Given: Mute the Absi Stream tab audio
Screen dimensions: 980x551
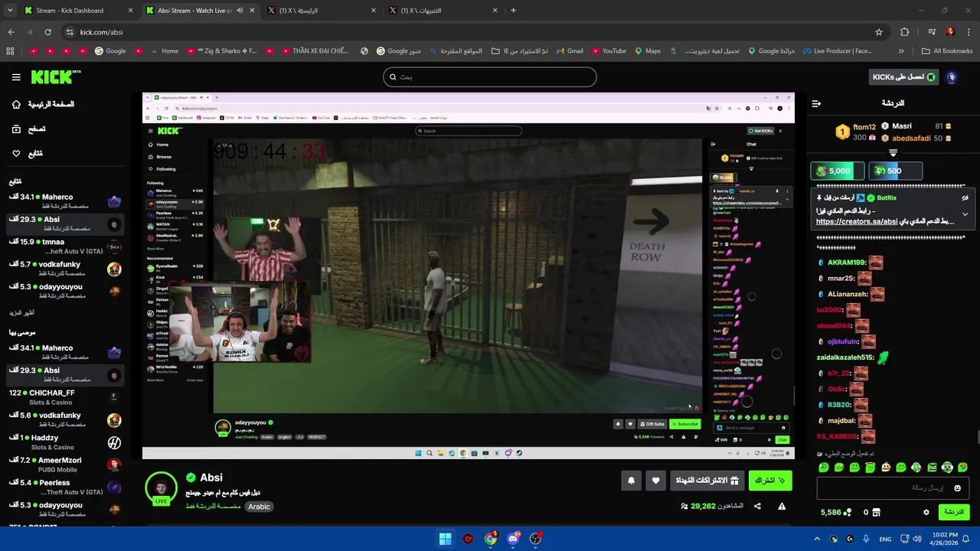Looking at the screenshot, I should (x=240, y=11).
